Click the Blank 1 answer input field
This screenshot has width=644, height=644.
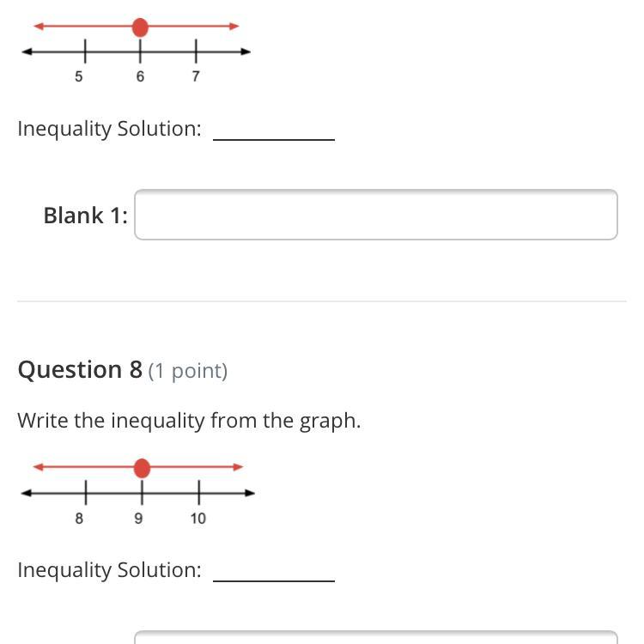tap(375, 215)
